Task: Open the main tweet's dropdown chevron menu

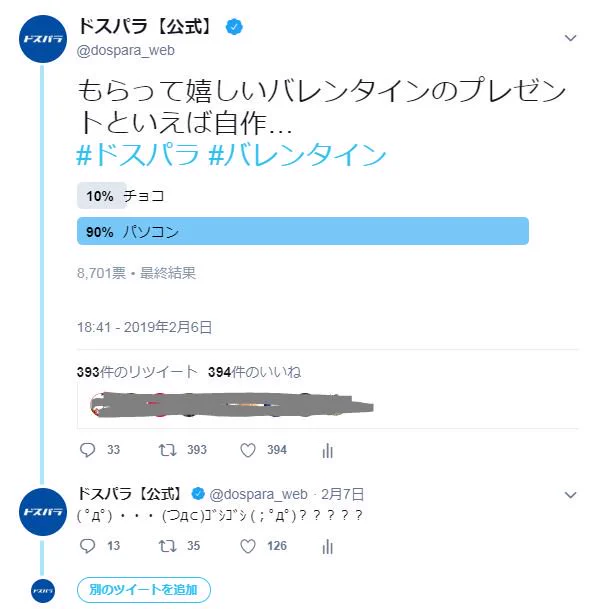Action: (570, 38)
